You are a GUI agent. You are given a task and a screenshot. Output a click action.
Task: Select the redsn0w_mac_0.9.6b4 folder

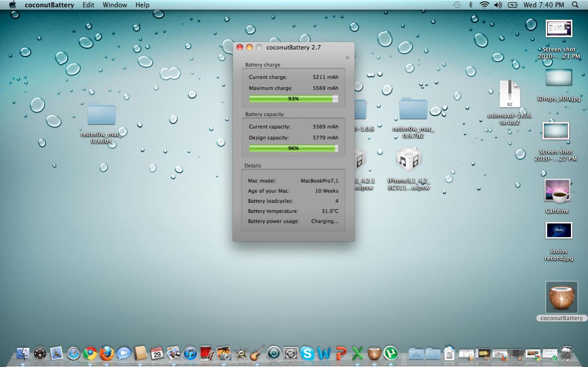[101, 114]
